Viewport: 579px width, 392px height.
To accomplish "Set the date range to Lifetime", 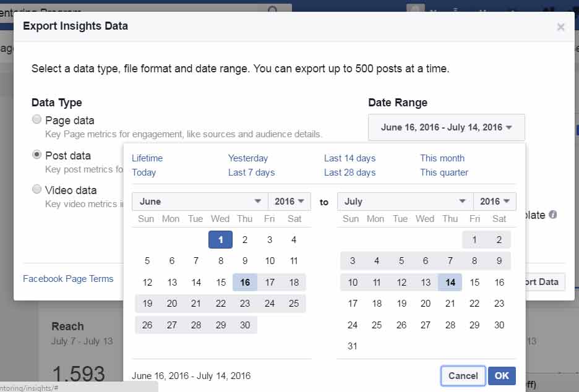I will (147, 158).
